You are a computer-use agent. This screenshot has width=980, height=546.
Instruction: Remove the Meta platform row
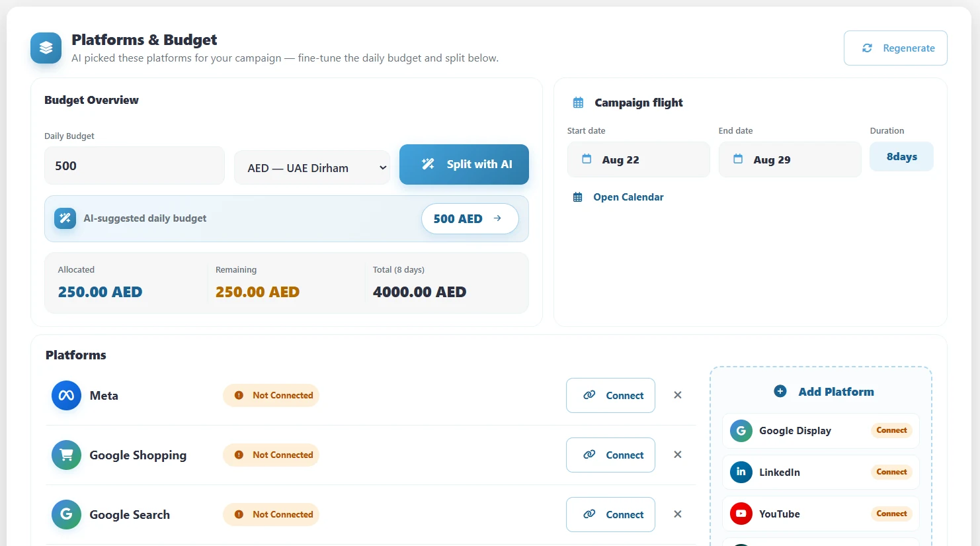click(x=678, y=395)
